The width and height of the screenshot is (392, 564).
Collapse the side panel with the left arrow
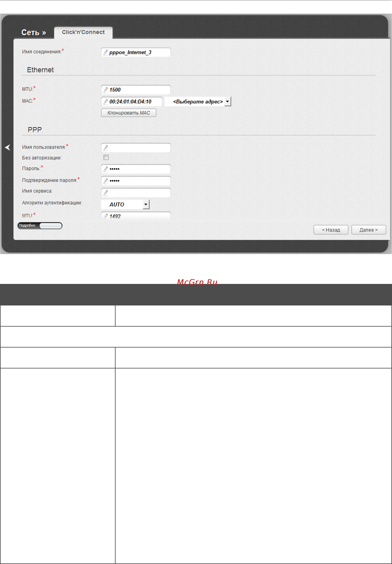coord(7,147)
